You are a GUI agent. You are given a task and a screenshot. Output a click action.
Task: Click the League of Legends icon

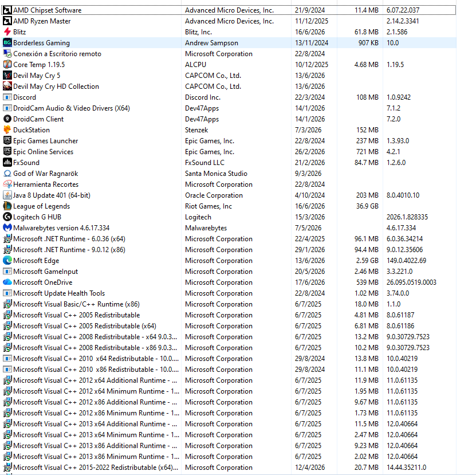click(7, 206)
